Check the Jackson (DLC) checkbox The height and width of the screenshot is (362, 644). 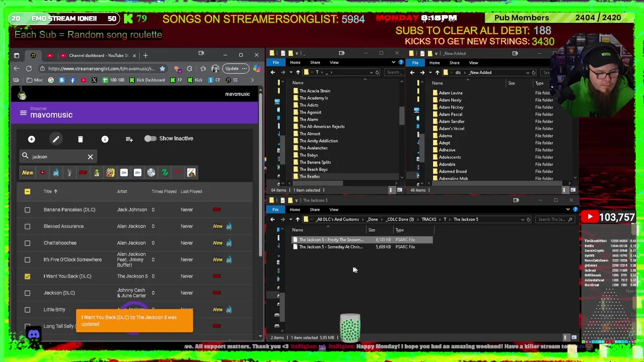pos(27,293)
